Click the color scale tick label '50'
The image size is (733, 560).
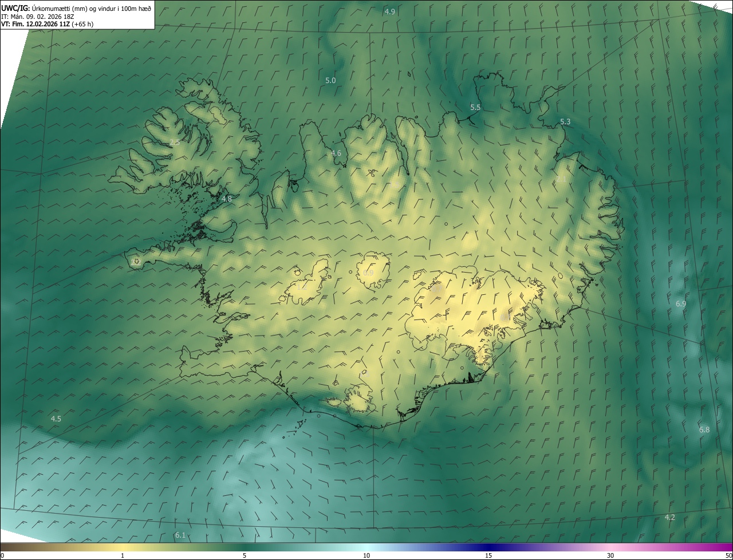click(728, 555)
